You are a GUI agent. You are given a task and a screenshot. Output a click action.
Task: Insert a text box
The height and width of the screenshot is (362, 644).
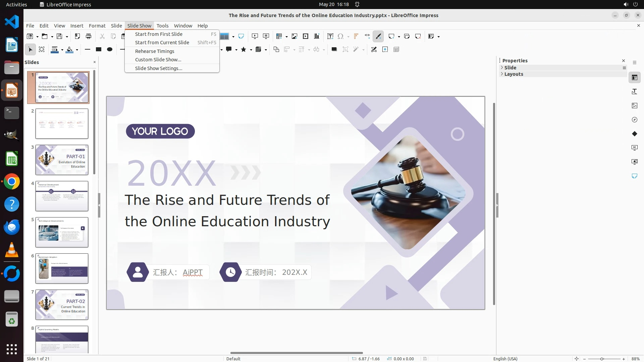330,36
